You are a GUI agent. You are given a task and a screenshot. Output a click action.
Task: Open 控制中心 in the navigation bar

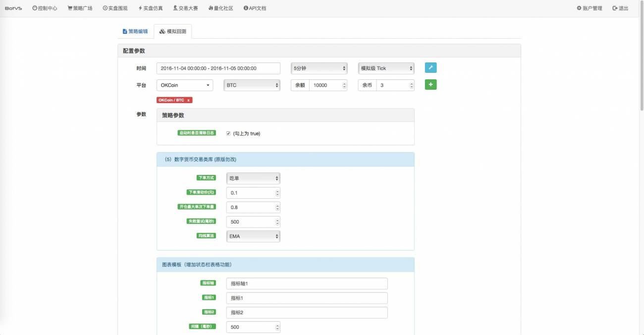(45, 8)
